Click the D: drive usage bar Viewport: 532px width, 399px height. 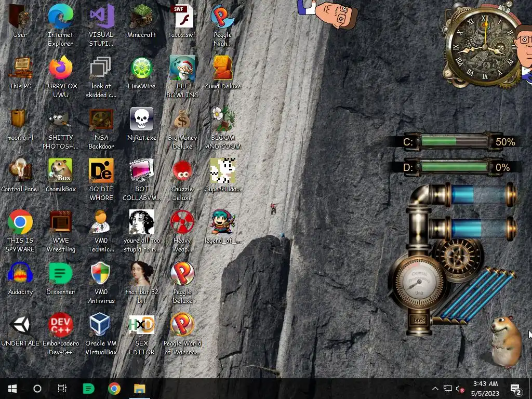point(455,167)
